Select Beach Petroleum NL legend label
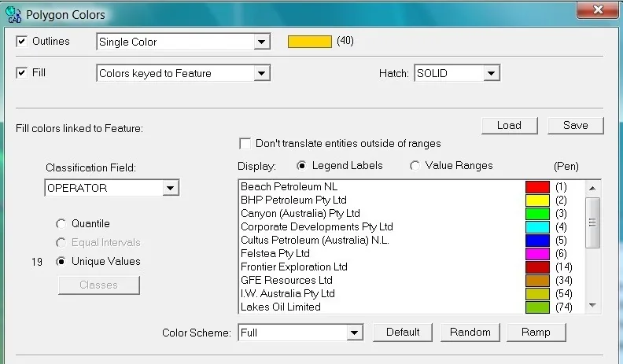 point(289,186)
